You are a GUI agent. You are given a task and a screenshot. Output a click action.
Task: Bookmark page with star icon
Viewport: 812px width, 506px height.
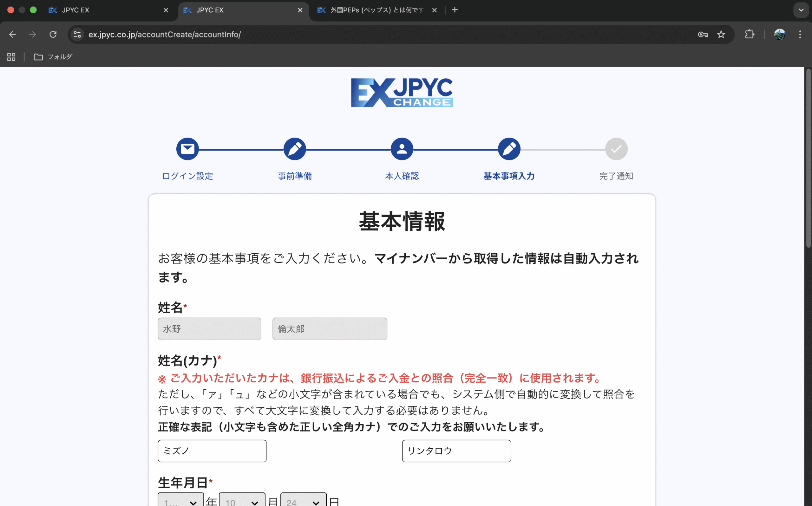point(721,35)
